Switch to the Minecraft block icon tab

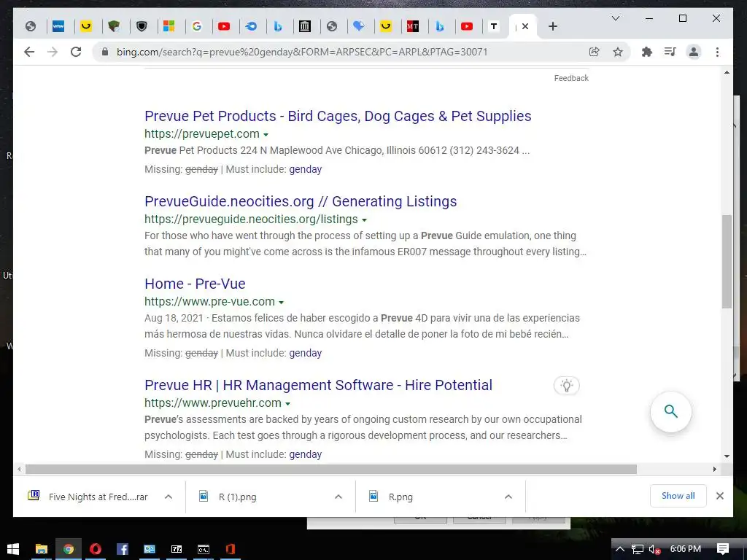113,27
